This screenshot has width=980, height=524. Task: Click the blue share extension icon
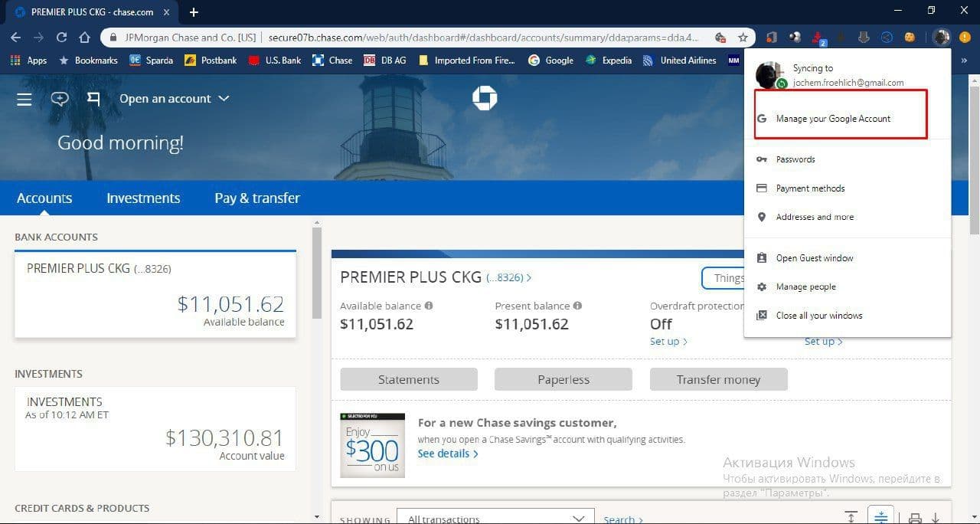[x=887, y=37]
